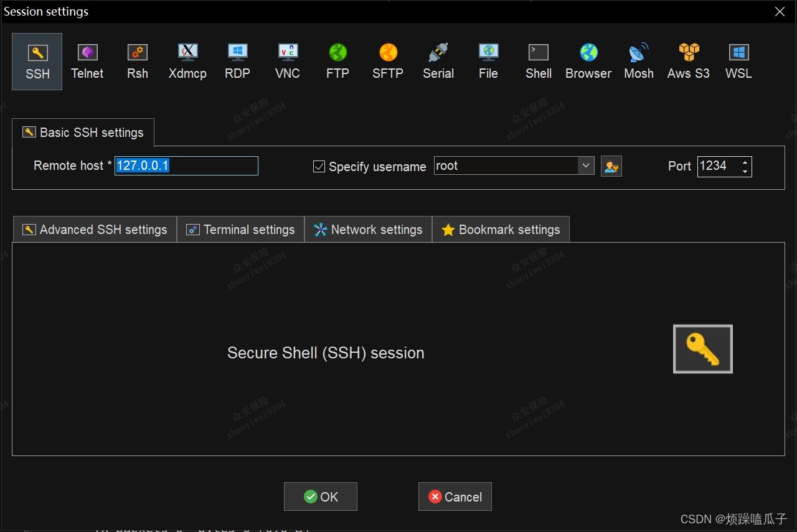Click the saved credentials icon next to username
Viewport: 797px width, 532px height.
(611, 166)
